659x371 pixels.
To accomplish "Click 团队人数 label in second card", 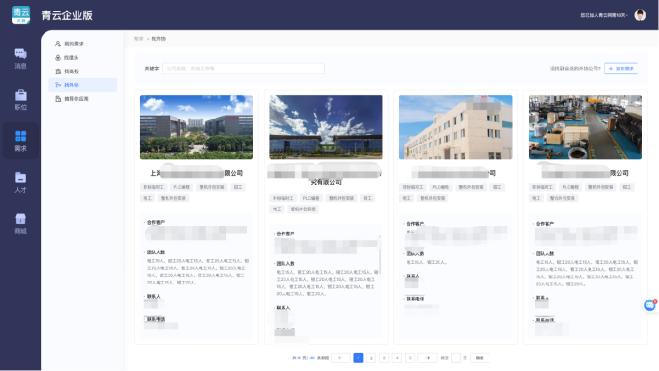I will [x=285, y=263].
